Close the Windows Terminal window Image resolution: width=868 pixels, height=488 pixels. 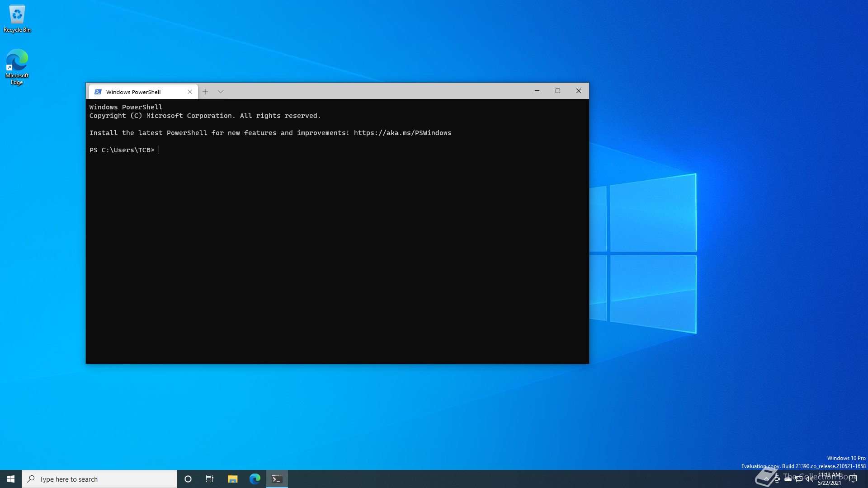(x=579, y=91)
